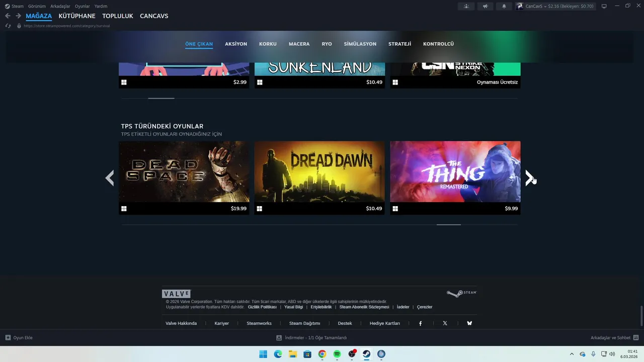Screen dimensions: 644x362
Task: Click the Oynaması Ücretsiz label
Action: coord(497,82)
